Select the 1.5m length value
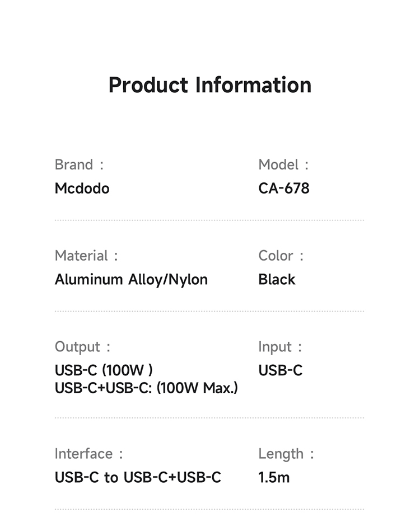 274,477
